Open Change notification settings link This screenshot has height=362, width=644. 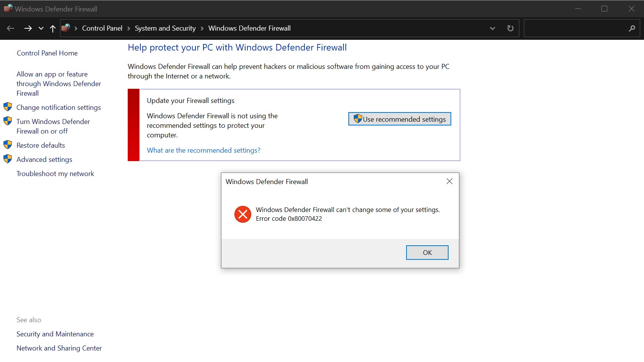point(59,108)
